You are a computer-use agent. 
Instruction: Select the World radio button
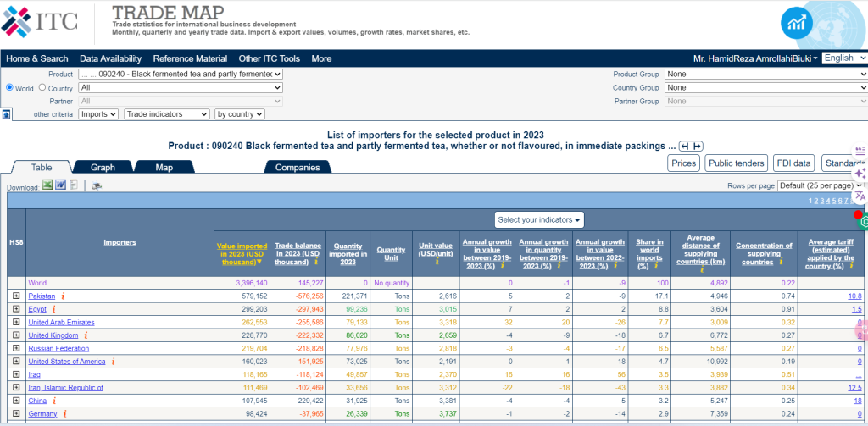click(9, 88)
